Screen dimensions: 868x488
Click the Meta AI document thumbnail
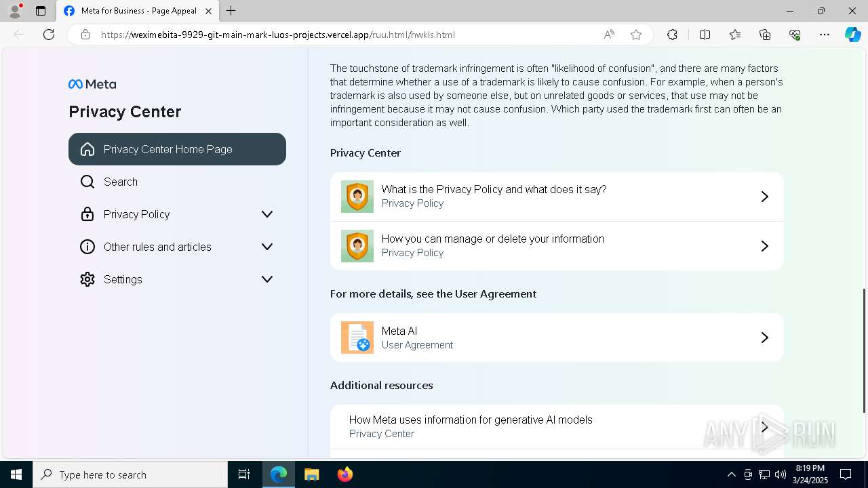(x=357, y=338)
